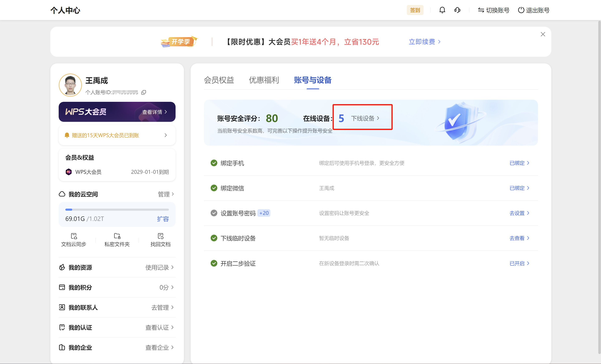Select the 账号与设备 tab

[313, 80]
